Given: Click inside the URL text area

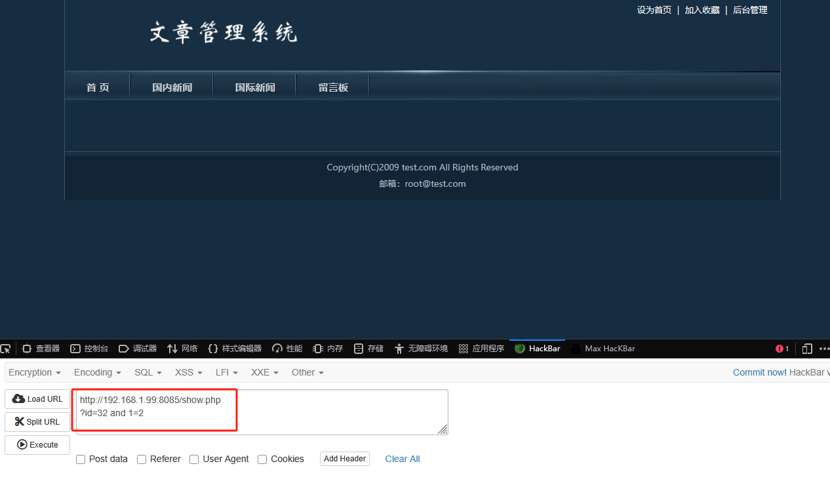Looking at the screenshot, I should click(262, 412).
